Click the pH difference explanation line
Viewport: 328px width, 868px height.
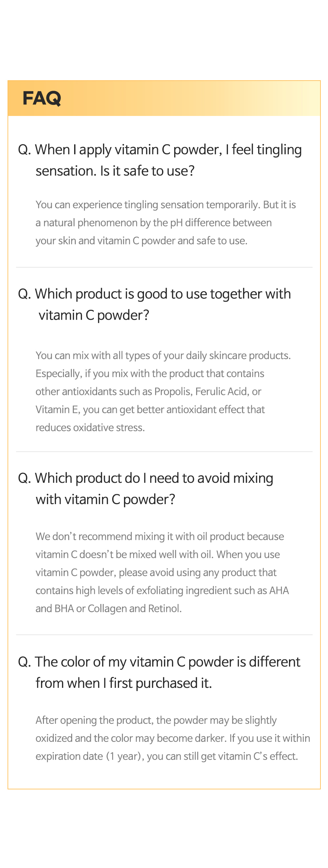pyautogui.click(x=154, y=223)
